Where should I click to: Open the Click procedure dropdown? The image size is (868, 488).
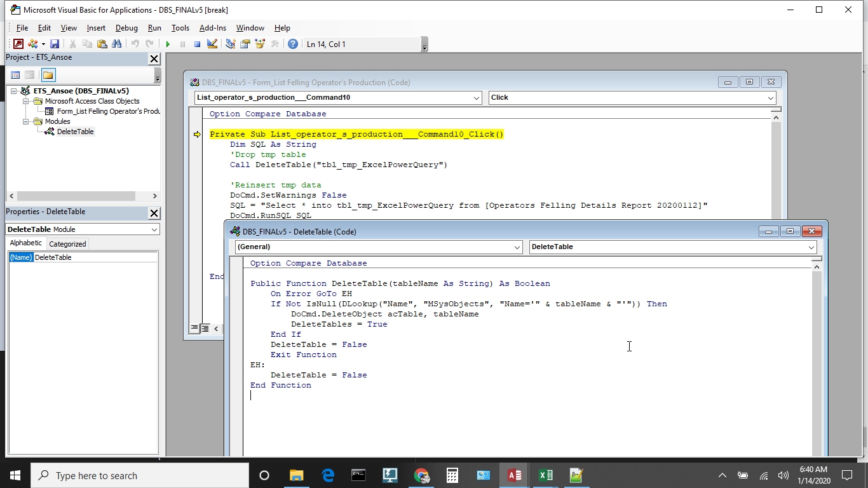(x=771, y=98)
